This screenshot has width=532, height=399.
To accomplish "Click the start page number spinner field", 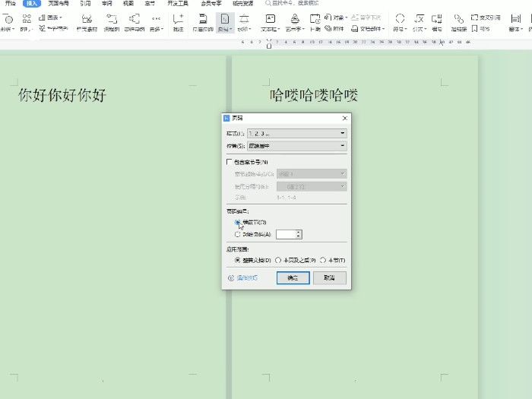I will (x=289, y=234).
